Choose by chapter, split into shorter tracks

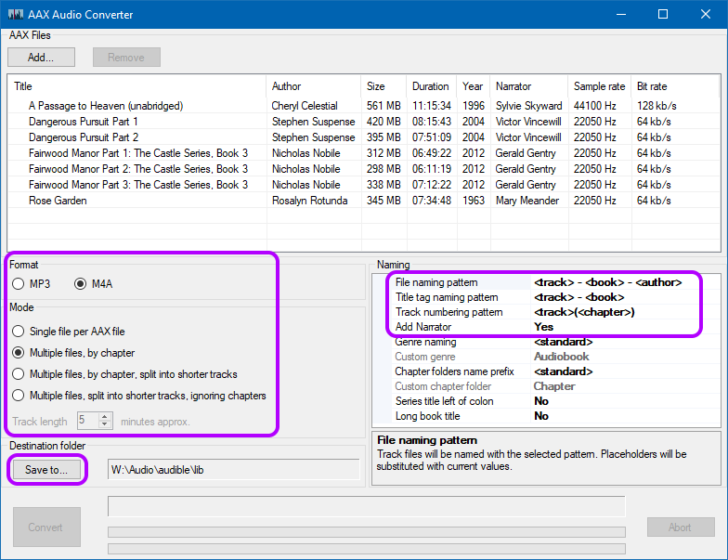(x=19, y=374)
